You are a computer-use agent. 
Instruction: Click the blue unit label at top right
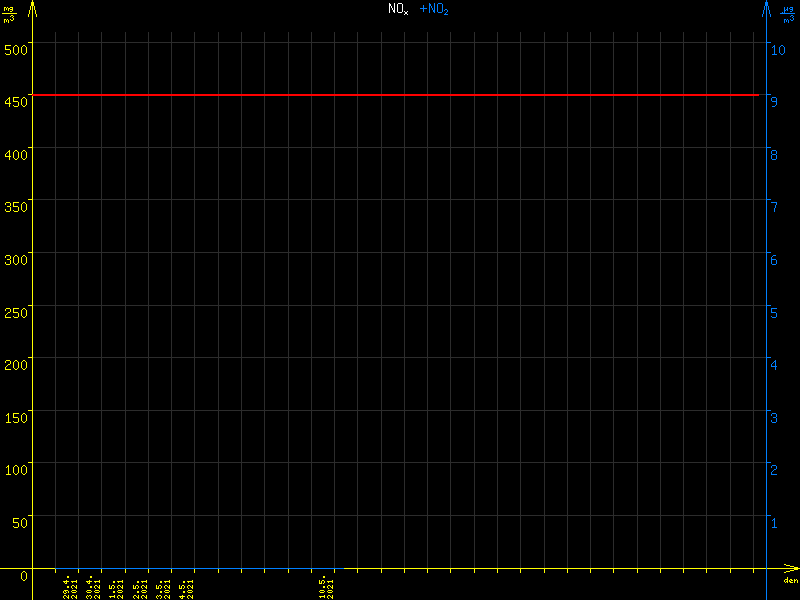point(788,13)
